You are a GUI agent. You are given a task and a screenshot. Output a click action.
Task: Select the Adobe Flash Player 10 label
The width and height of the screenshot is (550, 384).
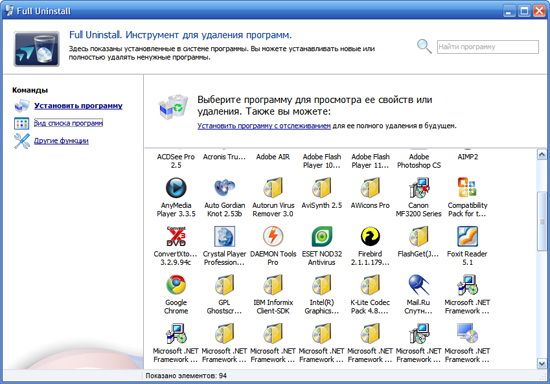(x=322, y=161)
